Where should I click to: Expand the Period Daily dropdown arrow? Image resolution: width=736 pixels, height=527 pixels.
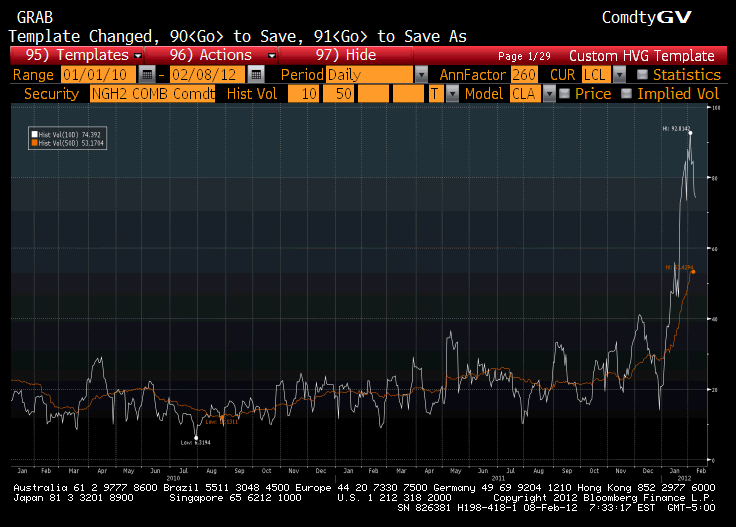coord(421,75)
